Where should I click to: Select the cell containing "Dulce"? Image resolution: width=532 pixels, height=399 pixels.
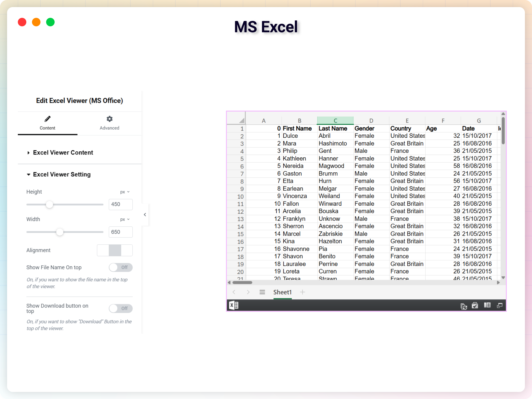click(299, 136)
